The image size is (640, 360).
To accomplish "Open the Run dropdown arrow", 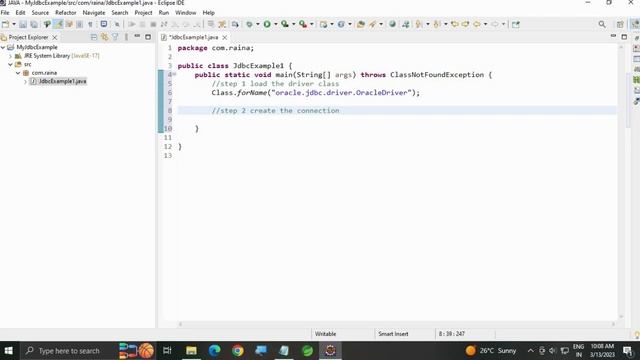I will tap(276, 24).
